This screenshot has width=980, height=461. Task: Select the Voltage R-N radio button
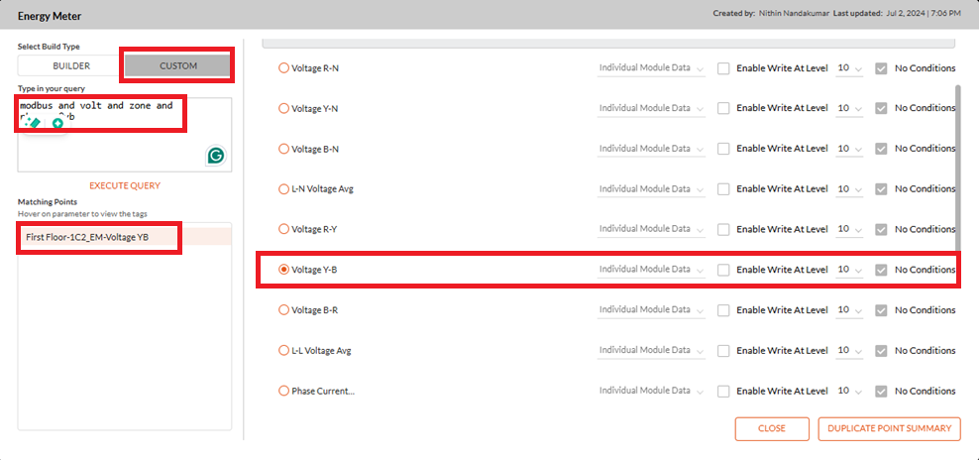tap(283, 68)
